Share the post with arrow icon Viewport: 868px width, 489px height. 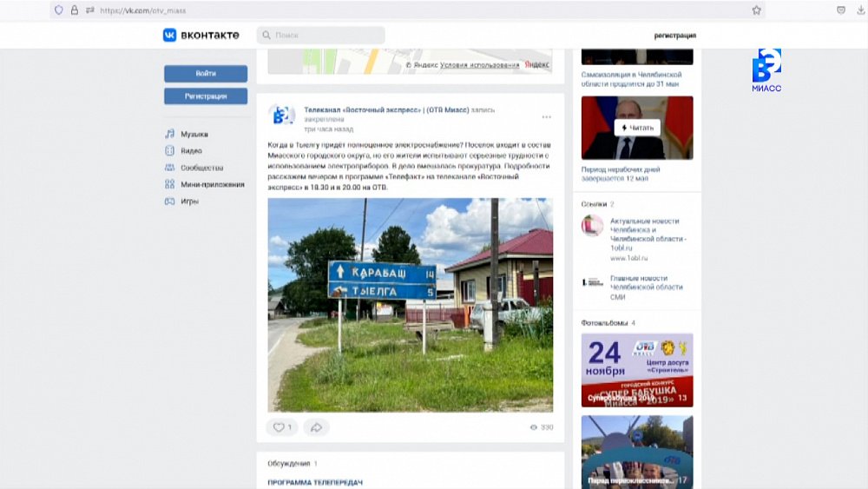316,427
